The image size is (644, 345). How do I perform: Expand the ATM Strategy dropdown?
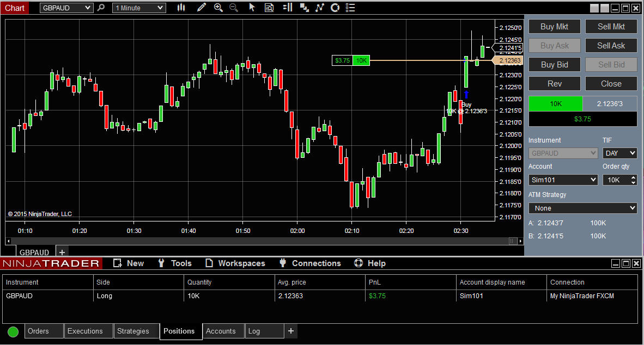pos(583,208)
